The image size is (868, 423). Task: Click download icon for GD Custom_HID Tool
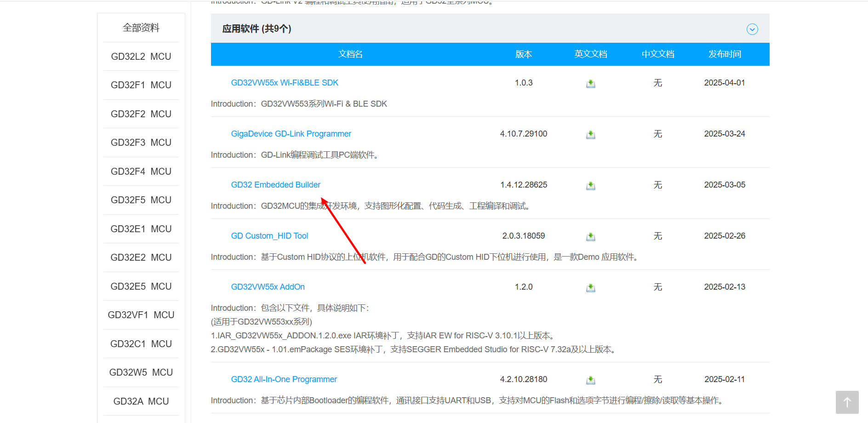tap(591, 237)
